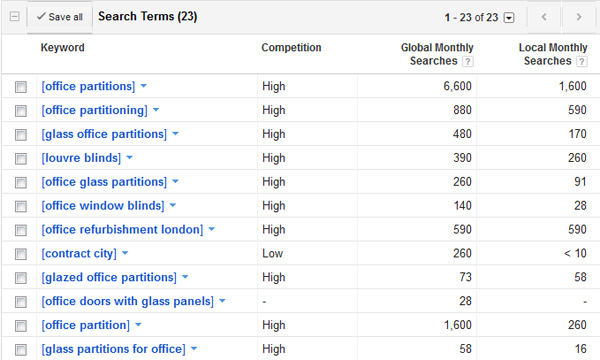Sort by Competition column header
This screenshot has width=600, height=360.
tap(291, 47)
